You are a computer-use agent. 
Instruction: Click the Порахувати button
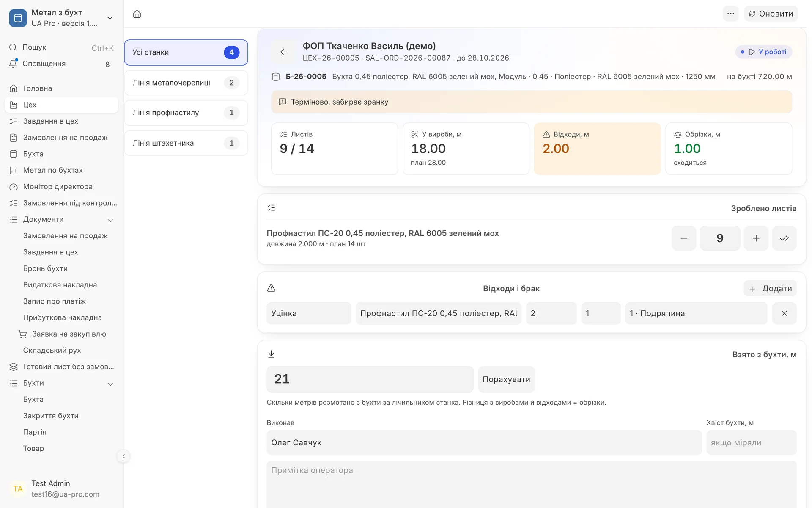pyautogui.click(x=506, y=379)
